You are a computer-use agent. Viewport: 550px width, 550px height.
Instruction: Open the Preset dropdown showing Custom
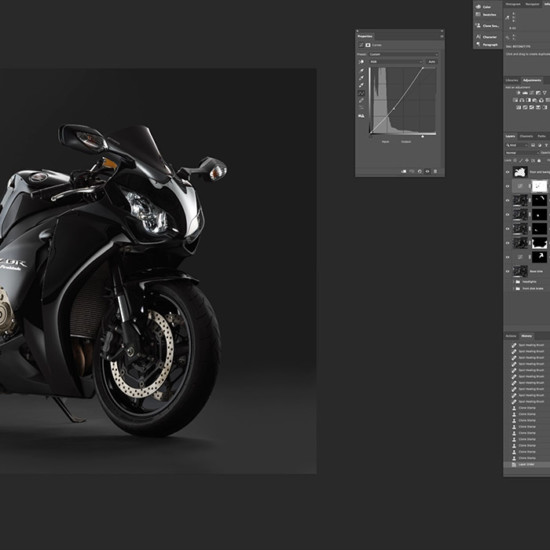coord(404,54)
